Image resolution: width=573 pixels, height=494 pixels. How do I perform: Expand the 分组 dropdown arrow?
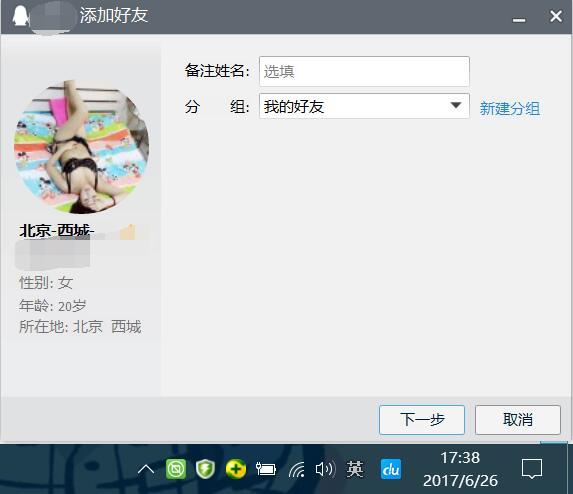(x=456, y=106)
